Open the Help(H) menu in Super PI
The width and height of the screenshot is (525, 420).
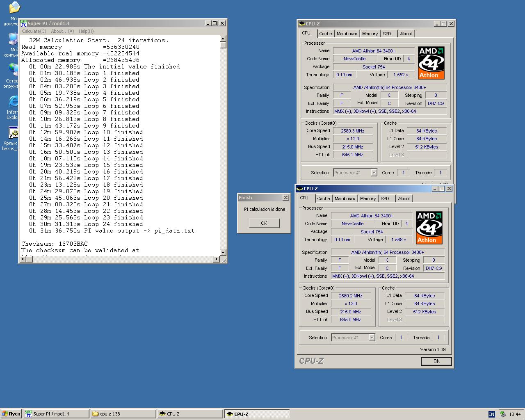click(86, 31)
